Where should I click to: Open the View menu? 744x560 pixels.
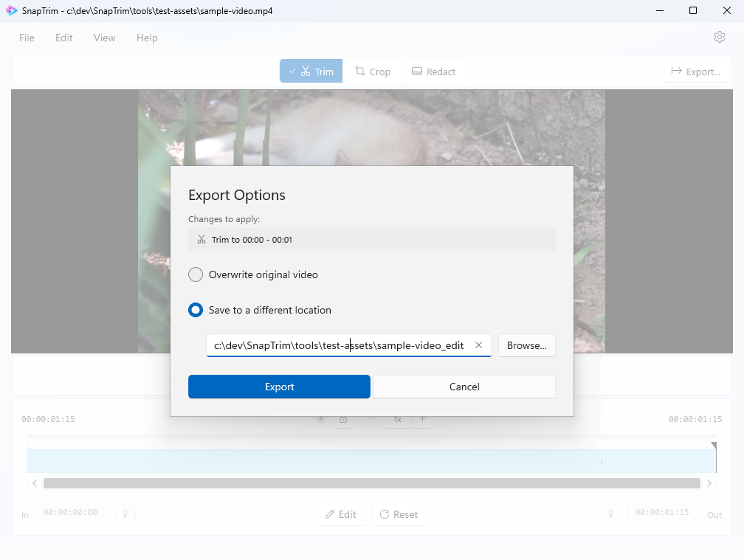pos(104,38)
